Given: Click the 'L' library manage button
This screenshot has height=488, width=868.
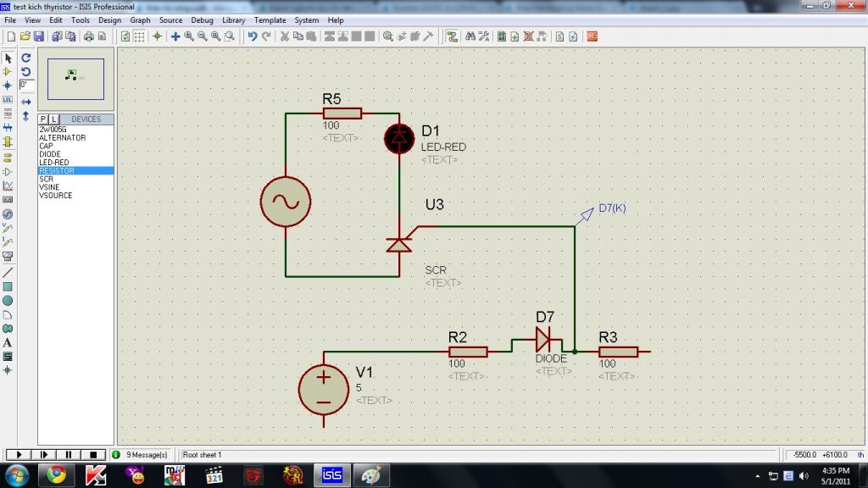Looking at the screenshot, I should pyautogui.click(x=53, y=119).
